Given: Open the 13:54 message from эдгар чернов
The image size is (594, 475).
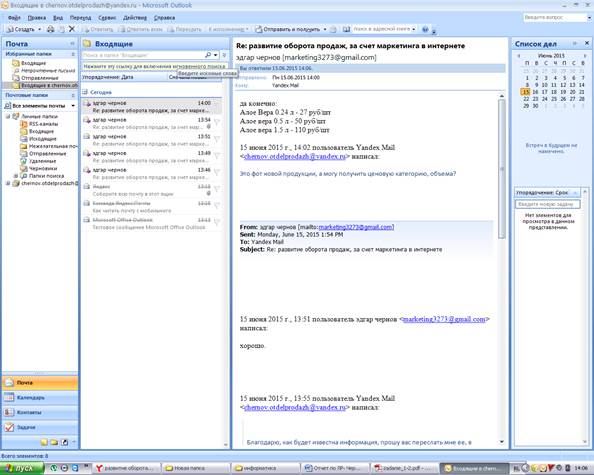Looking at the screenshot, I should (152, 123).
